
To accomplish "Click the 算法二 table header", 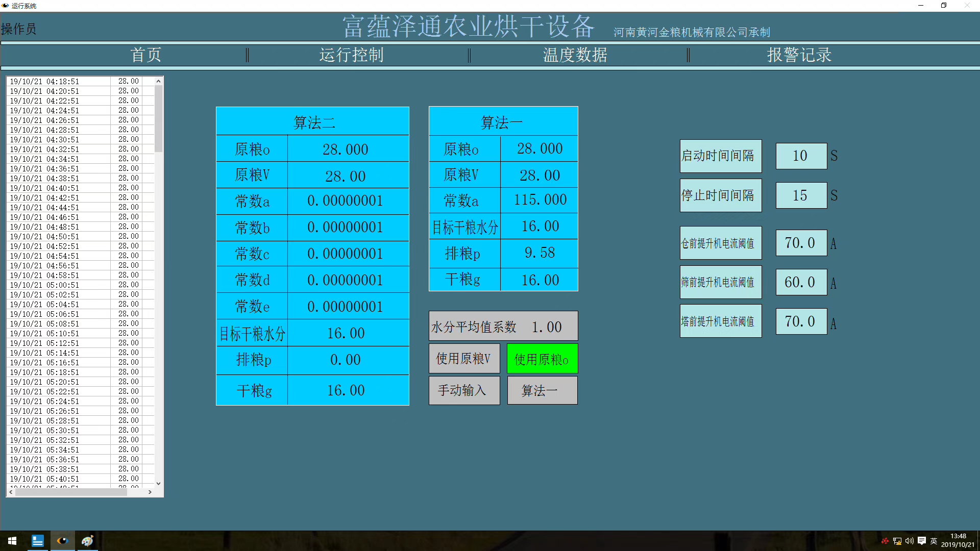I will (313, 122).
